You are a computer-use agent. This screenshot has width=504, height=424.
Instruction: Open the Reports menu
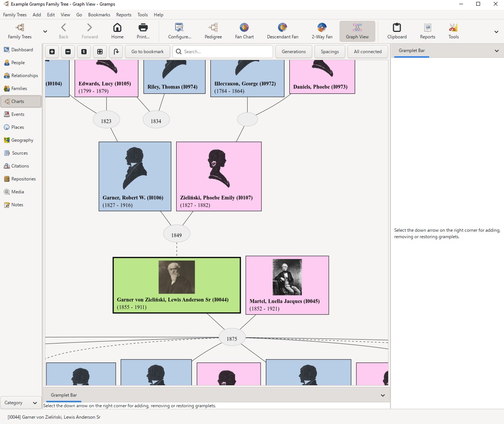point(124,15)
